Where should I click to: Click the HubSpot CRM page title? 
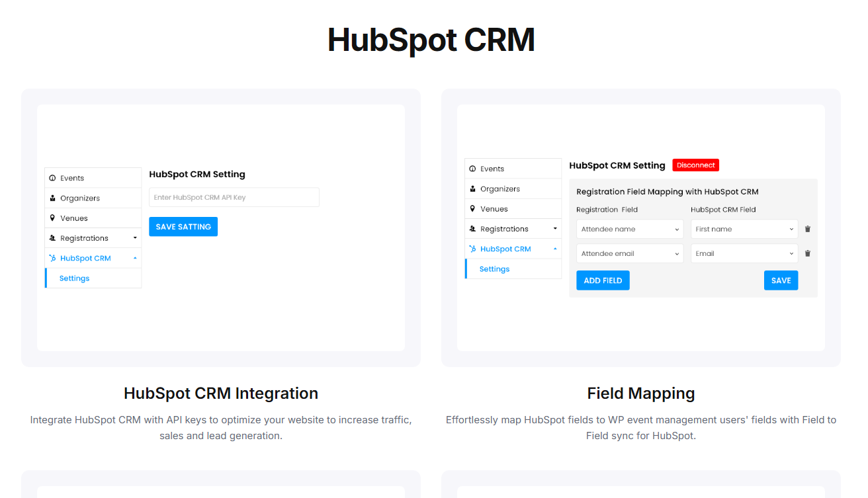(431, 40)
